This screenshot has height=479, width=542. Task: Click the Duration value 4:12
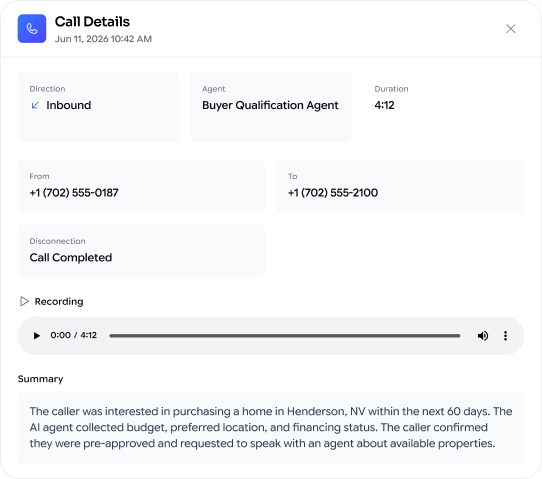384,105
